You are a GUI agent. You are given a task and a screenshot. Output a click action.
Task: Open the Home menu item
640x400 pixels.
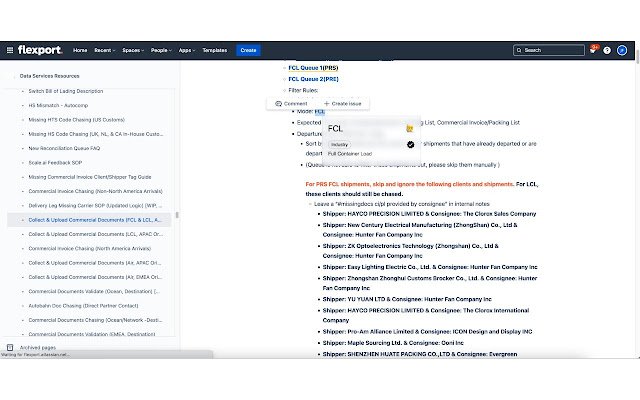80,50
